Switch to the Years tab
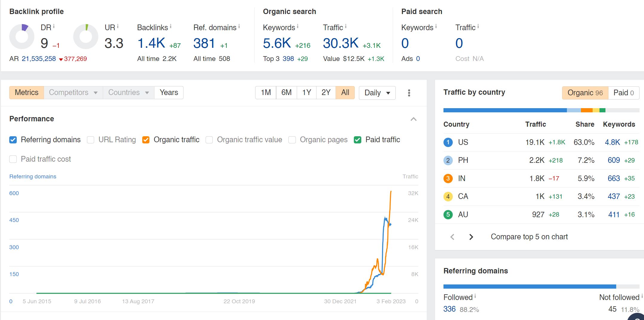The height and width of the screenshot is (320, 644). (169, 93)
